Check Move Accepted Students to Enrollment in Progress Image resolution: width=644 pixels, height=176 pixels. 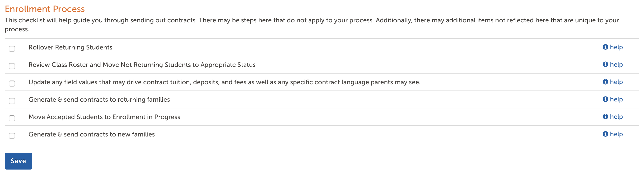[12, 118]
